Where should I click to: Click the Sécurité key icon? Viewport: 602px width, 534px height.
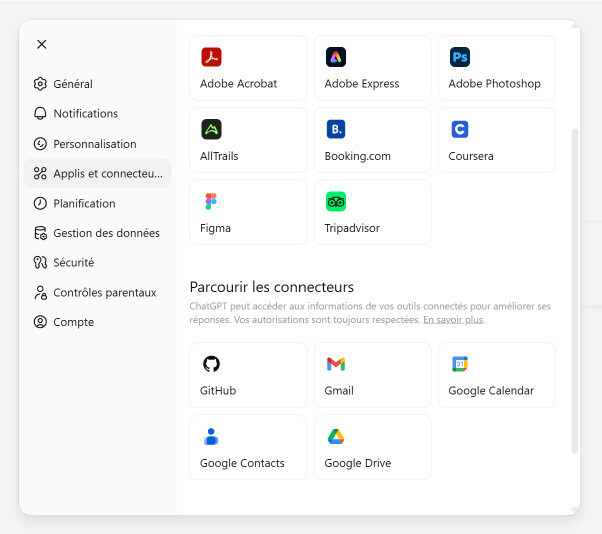pos(40,262)
